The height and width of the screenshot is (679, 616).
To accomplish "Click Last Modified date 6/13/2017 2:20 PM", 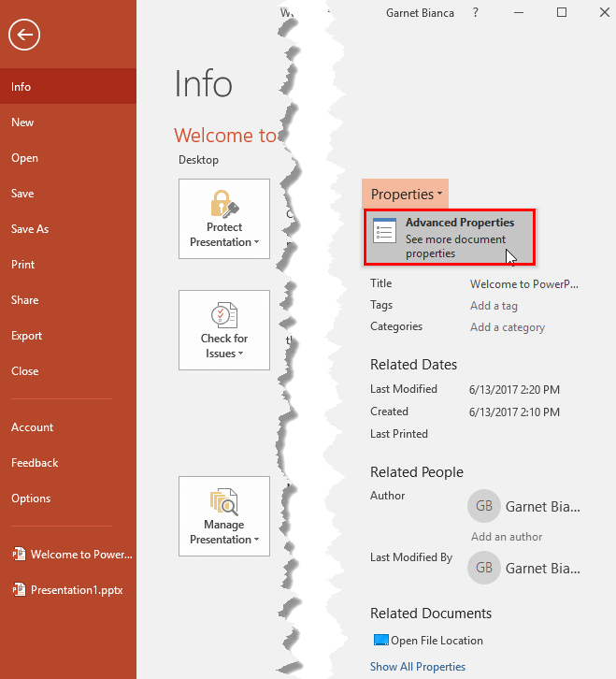I will (x=514, y=390).
